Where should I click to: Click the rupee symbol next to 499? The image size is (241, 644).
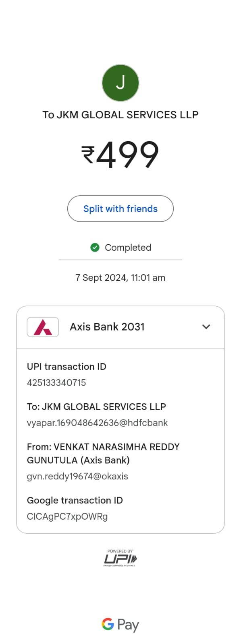[x=88, y=155]
